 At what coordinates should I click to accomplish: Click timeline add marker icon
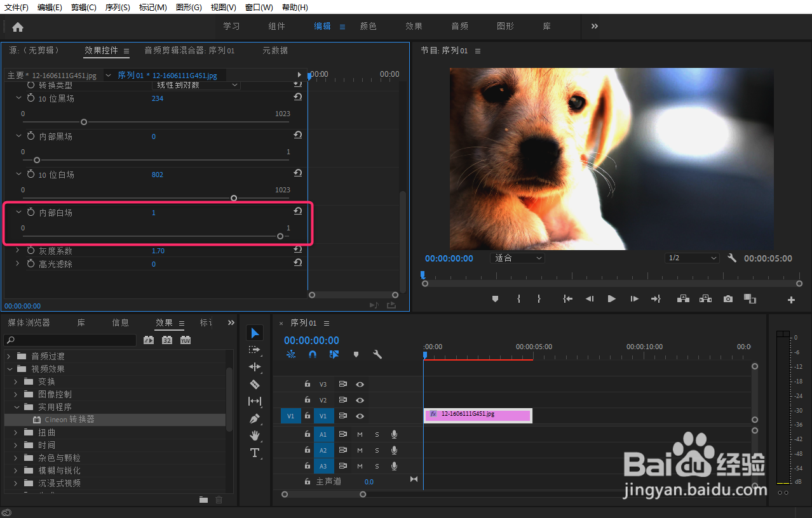click(x=356, y=354)
